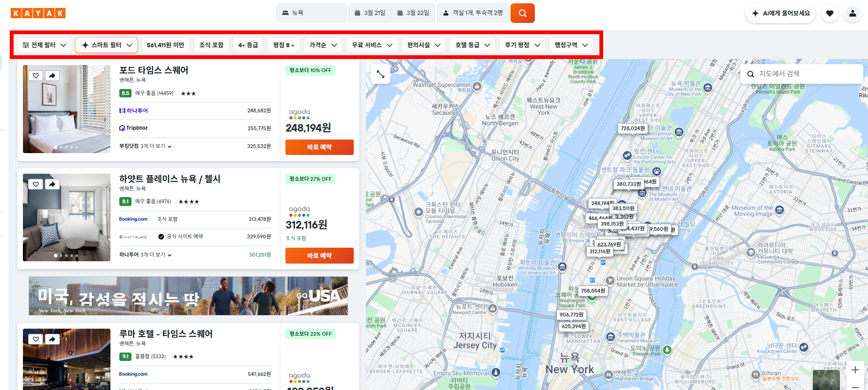Click Domino Park map pin
Viewport: 868px width, 390px height.
[x=667, y=350]
